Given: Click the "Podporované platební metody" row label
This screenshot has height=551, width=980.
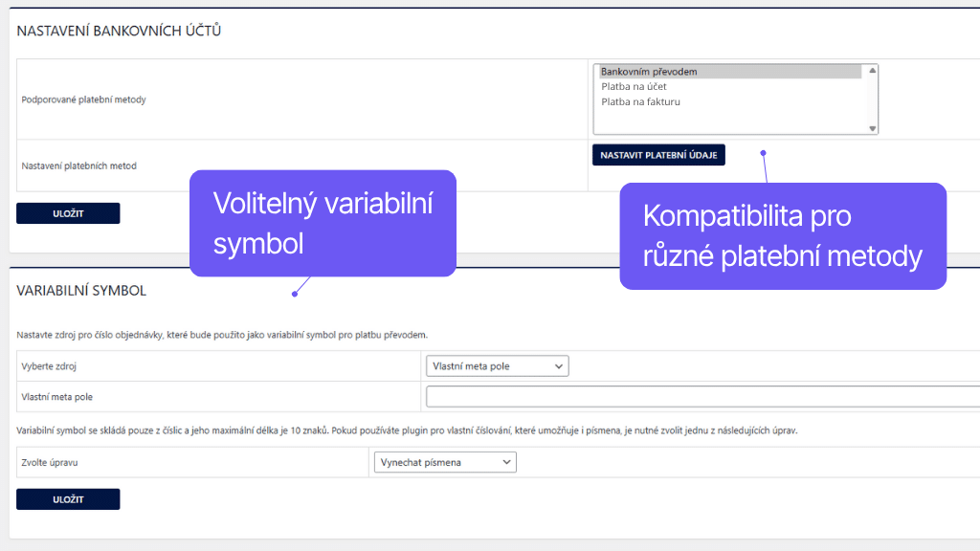Looking at the screenshot, I should tap(83, 99).
